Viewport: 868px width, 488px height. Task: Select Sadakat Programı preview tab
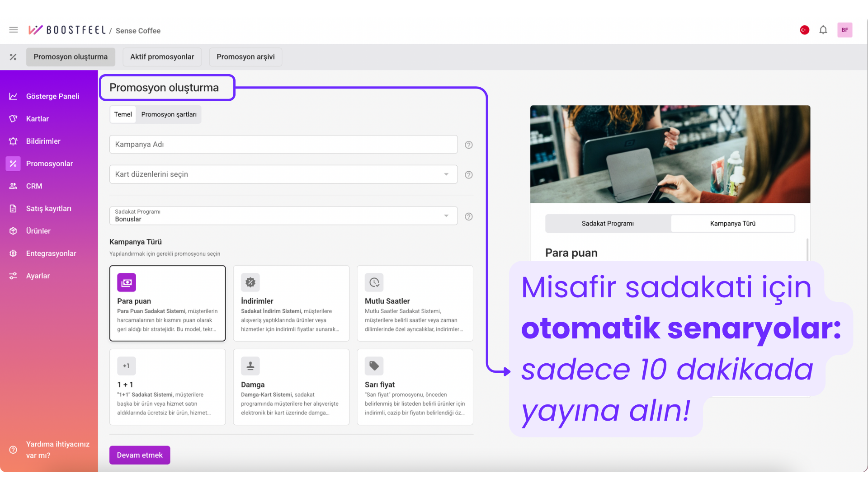[608, 224]
